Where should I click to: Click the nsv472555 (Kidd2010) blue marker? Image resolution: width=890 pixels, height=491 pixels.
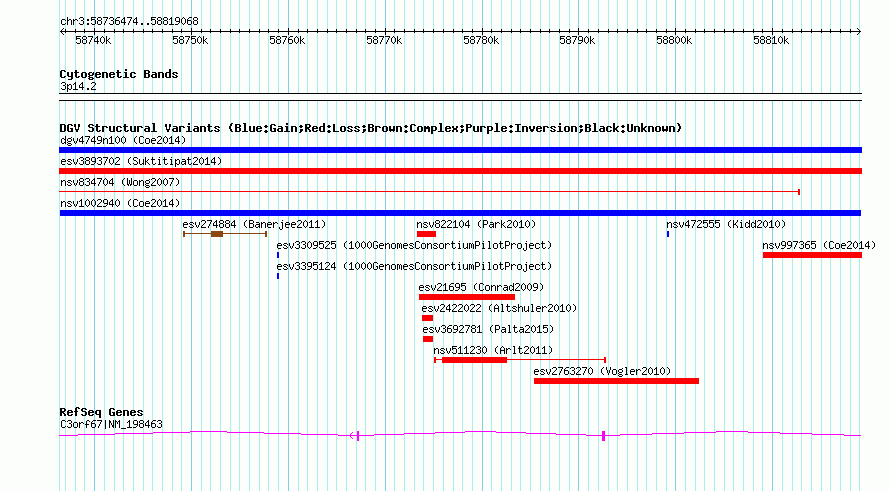point(668,234)
